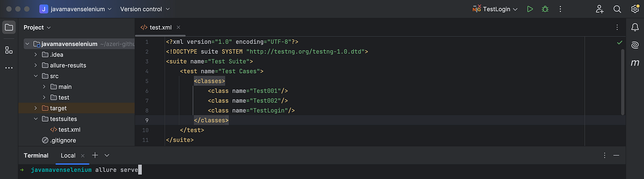Expand the main folder

click(x=44, y=87)
